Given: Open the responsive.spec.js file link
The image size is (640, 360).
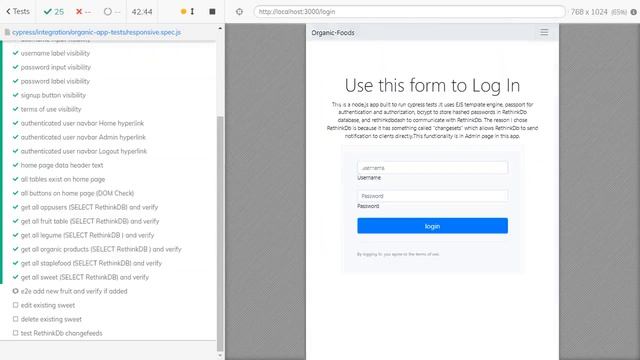Looking at the screenshot, I should pyautogui.click(x=96, y=32).
